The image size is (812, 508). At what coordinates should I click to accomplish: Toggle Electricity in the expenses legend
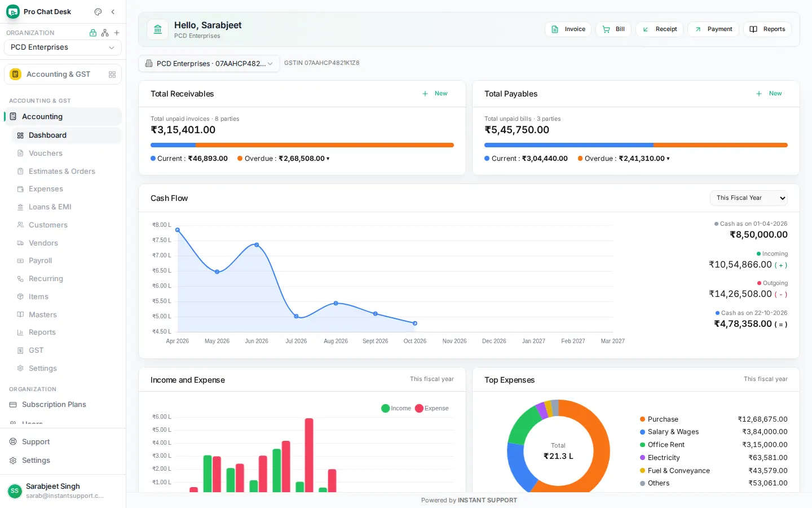click(x=660, y=458)
